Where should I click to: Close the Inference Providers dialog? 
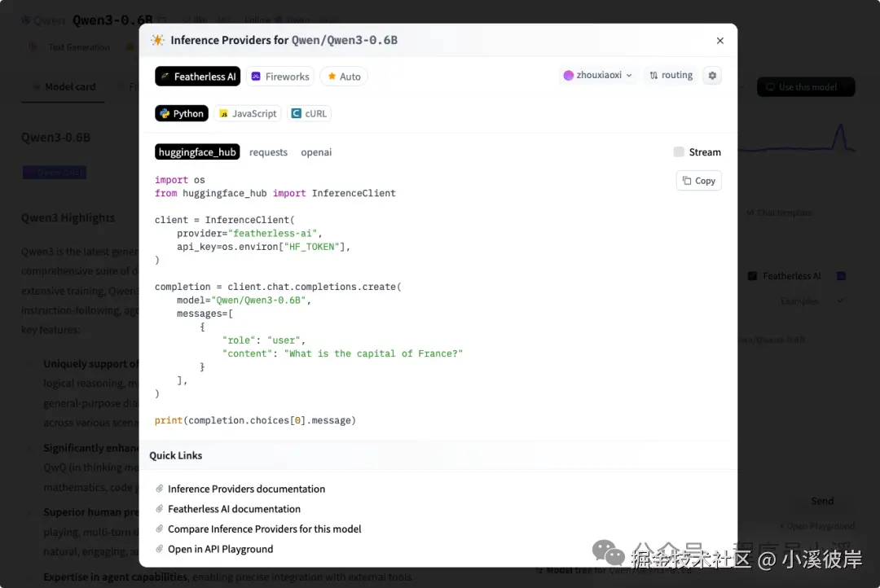click(720, 41)
